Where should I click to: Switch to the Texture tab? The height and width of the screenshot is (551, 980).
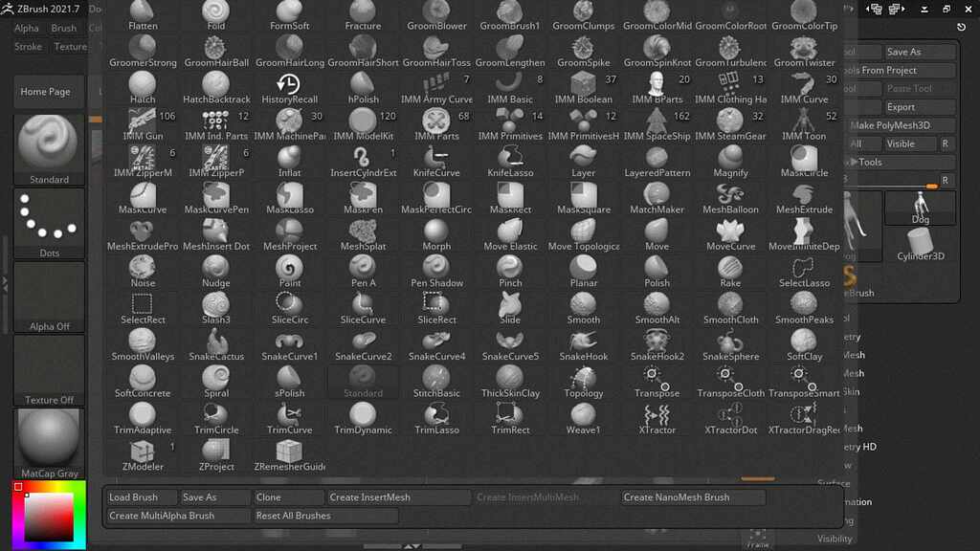coord(71,46)
